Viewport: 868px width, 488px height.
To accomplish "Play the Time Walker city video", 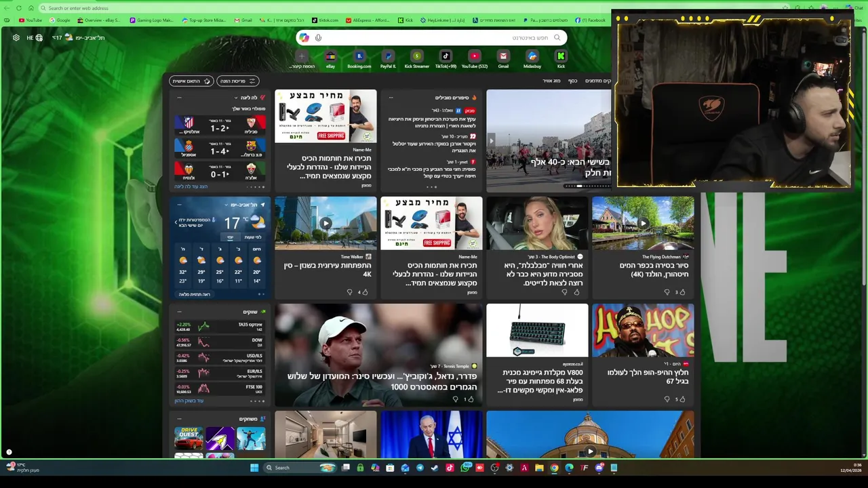I will 325,223.
